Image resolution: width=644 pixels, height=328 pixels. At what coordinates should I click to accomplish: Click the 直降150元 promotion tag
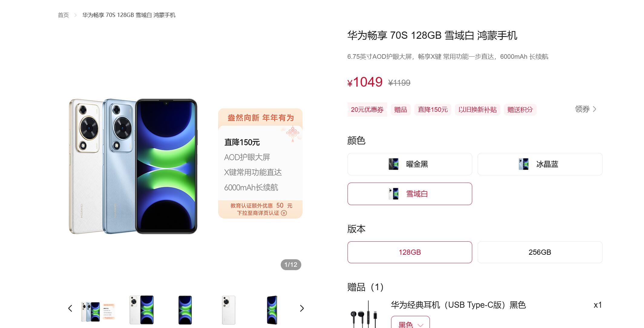[433, 110]
